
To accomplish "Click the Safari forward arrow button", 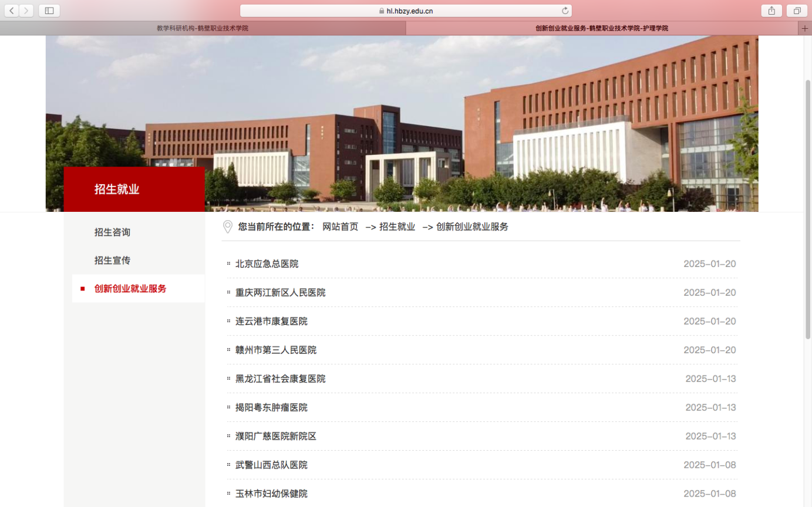I will 26,11.
